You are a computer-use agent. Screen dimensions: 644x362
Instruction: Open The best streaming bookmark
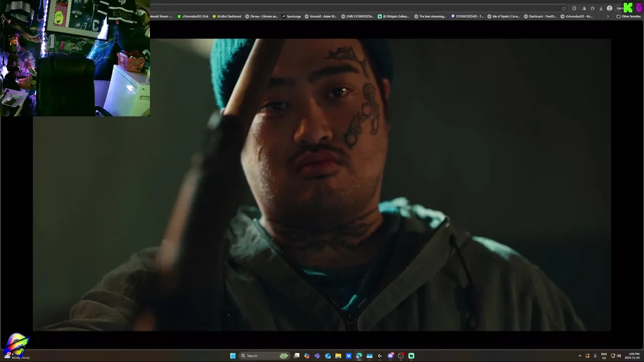pos(430,16)
